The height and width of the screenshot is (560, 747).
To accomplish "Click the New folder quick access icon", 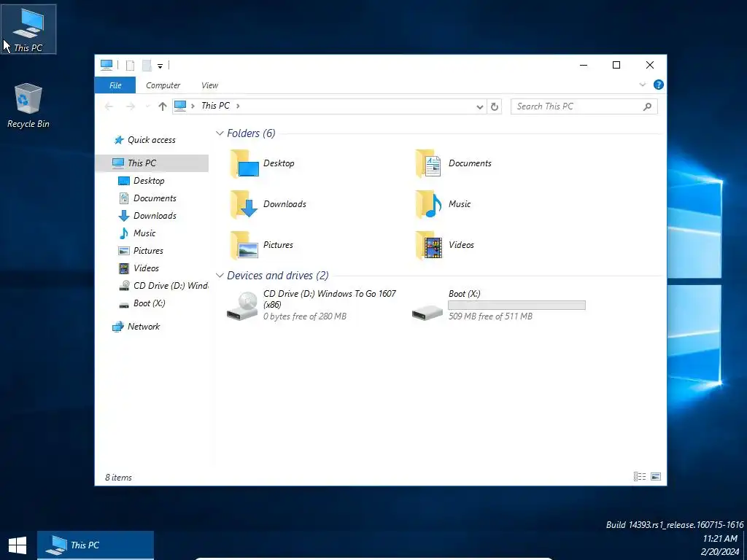I will [147, 65].
